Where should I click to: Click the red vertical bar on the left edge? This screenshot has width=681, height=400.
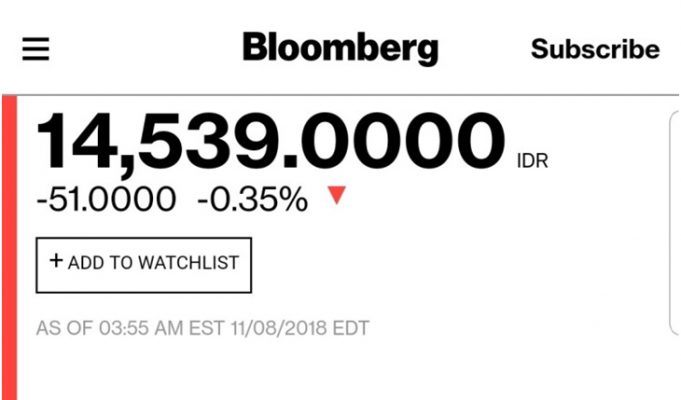(x=9, y=250)
